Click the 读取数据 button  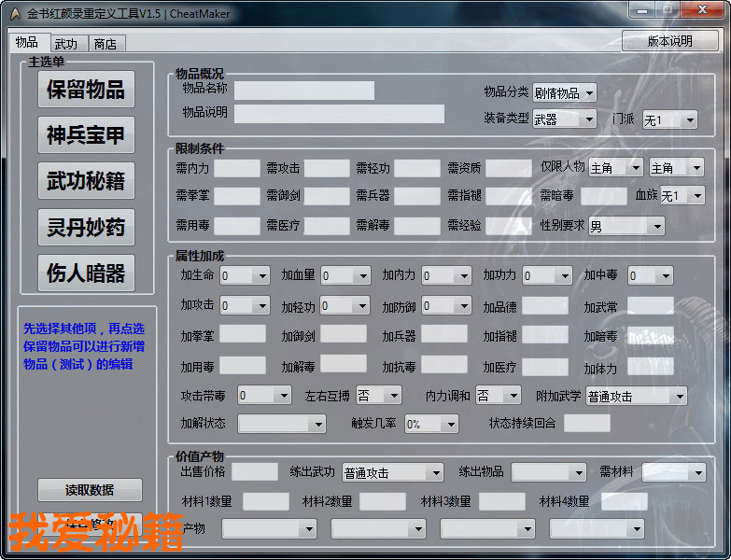pos(90,490)
